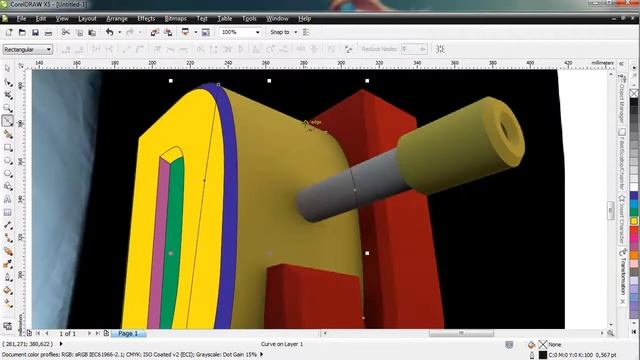Select the Basic Shapes tool
The height and width of the screenshot is (360, 640).
click(x=7, y=187)
